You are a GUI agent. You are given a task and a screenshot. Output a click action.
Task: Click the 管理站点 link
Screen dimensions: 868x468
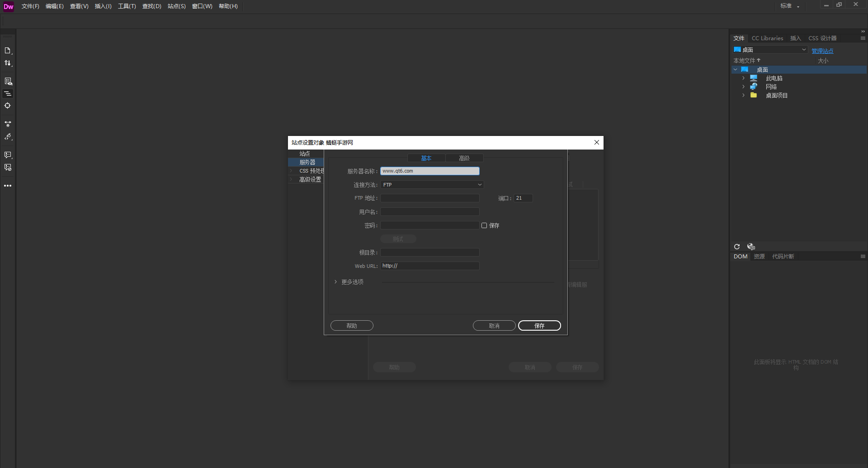[822, 51]
